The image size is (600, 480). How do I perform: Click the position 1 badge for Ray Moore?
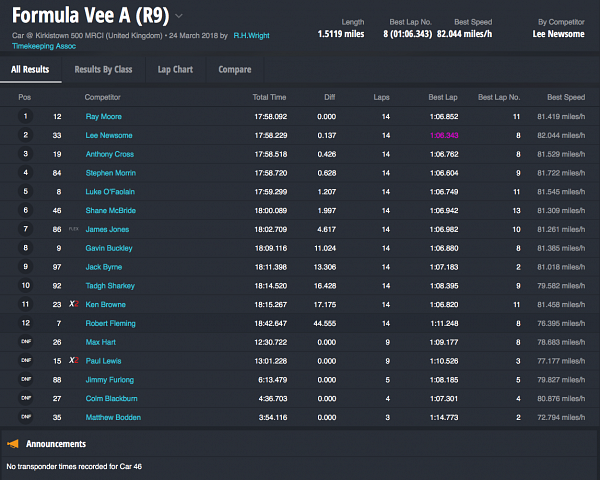point(26,116)
